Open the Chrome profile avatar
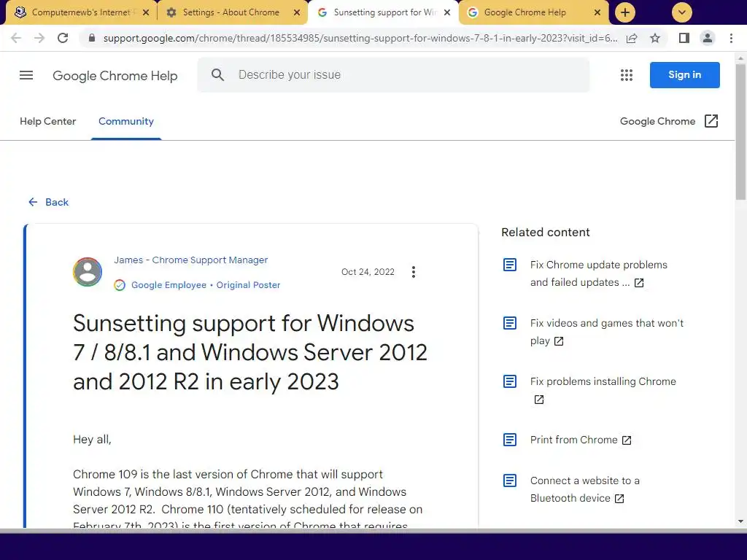747x560 pixels. [x=708, y=38]
